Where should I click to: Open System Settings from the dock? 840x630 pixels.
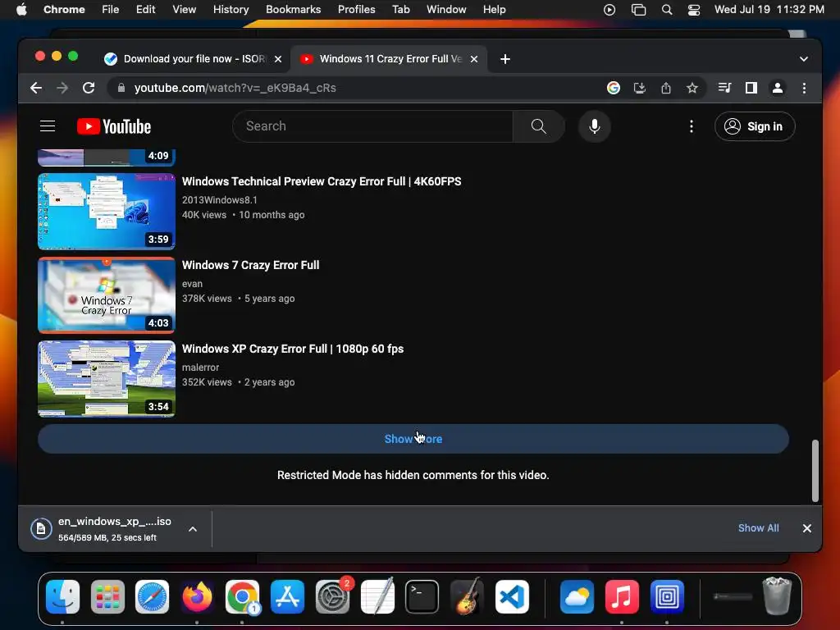333,597
